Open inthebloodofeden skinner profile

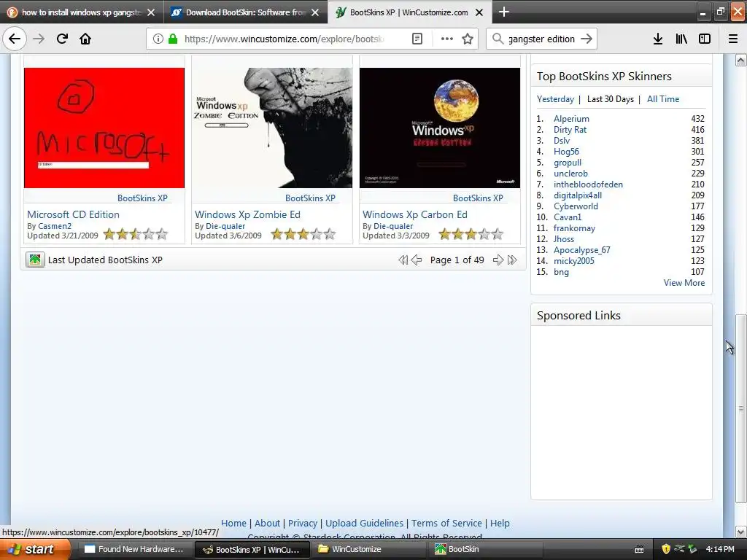(588, 184)
